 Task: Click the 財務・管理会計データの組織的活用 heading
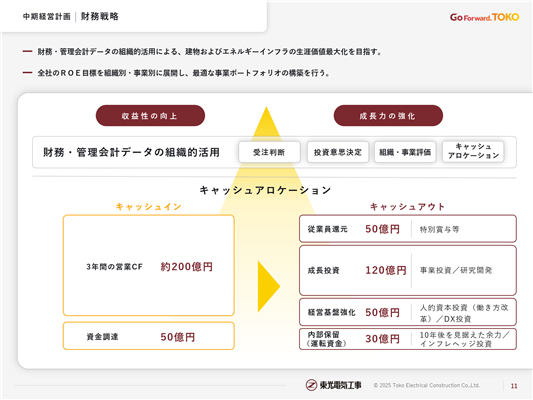pyautogui.click(x=131, y=152)
